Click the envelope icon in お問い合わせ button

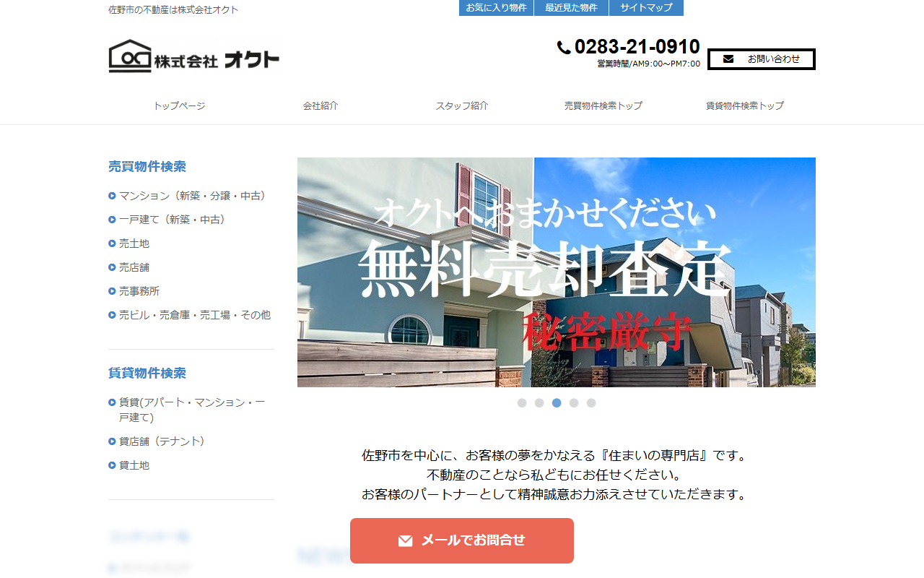728,59
